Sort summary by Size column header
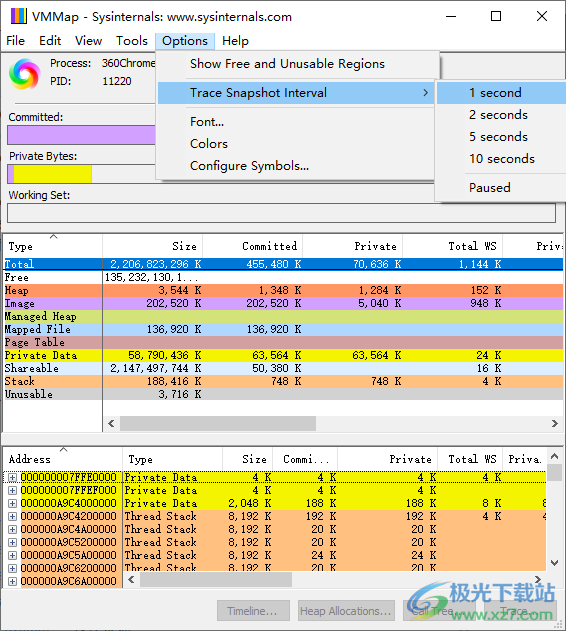 click(x=153, y=246)
